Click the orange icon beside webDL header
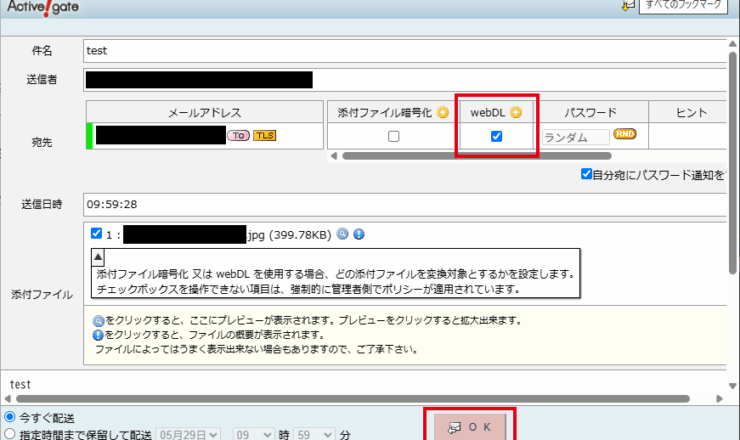Viewport: 740px width, 440px height. coord(516,112)
